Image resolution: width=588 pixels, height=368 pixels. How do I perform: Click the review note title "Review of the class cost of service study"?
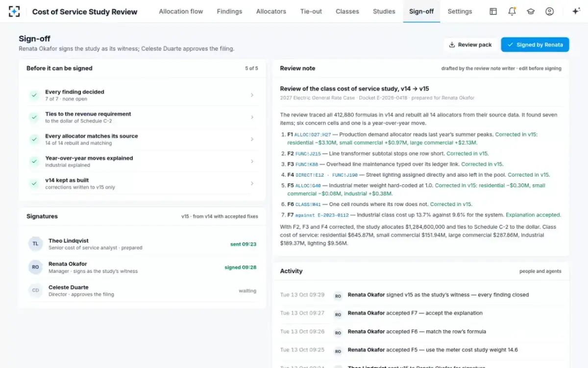click(354, 89)
